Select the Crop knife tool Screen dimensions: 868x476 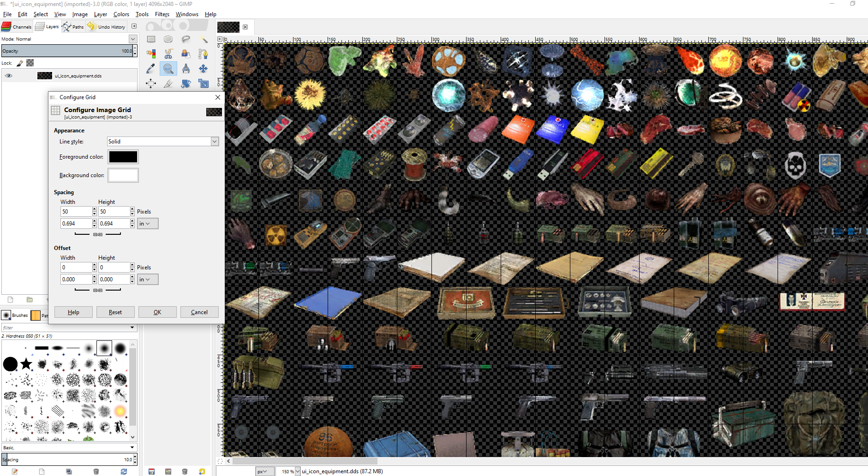coord(168,83)
